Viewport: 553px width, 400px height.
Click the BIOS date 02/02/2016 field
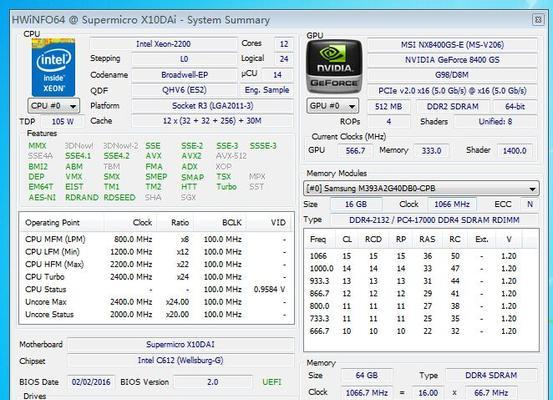coord(91,382)
